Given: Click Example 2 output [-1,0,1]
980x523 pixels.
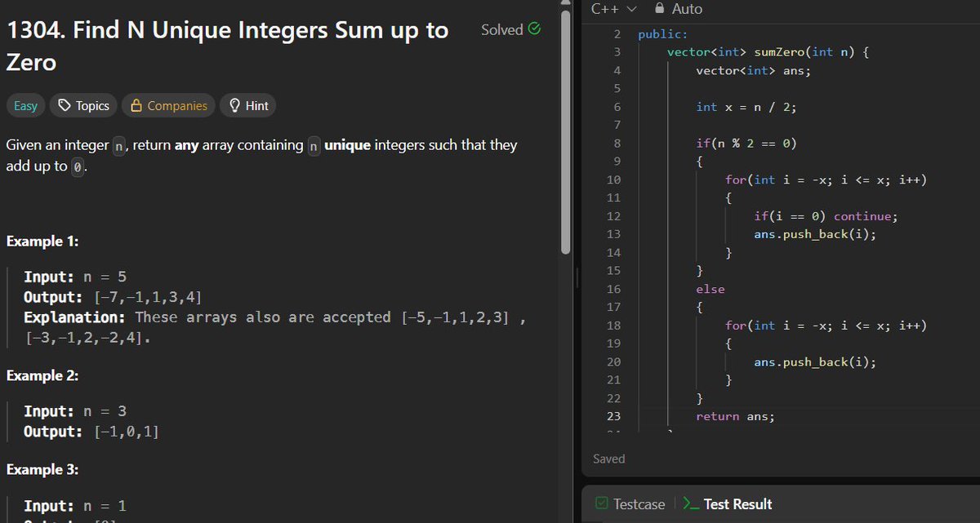Looking at the screenshot, I should point(127,432).
